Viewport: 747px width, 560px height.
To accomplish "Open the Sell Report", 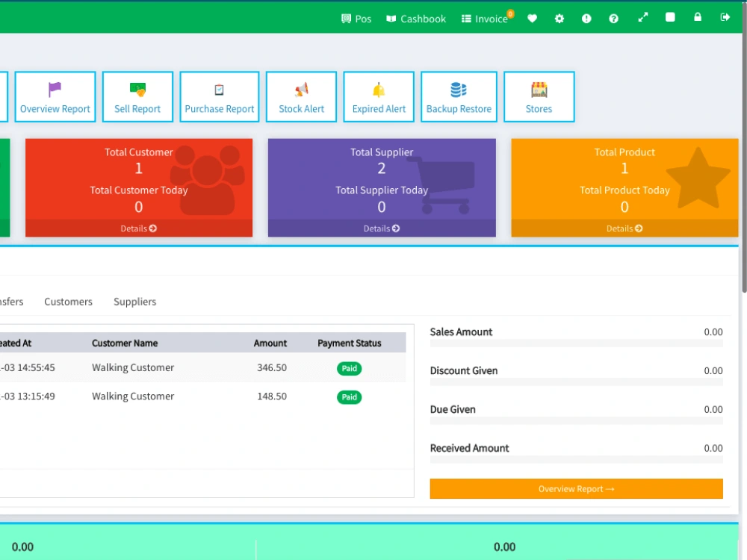I will click(x=137, y=96).
